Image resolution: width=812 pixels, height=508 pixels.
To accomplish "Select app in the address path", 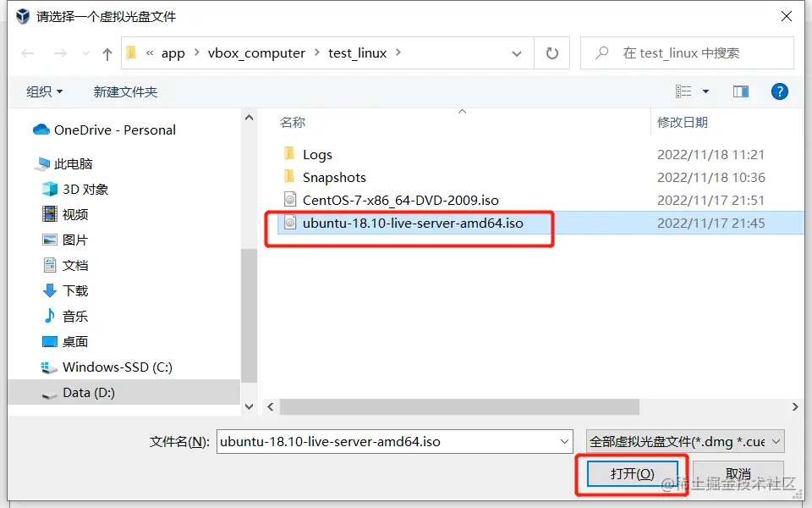I will point(173,52).
